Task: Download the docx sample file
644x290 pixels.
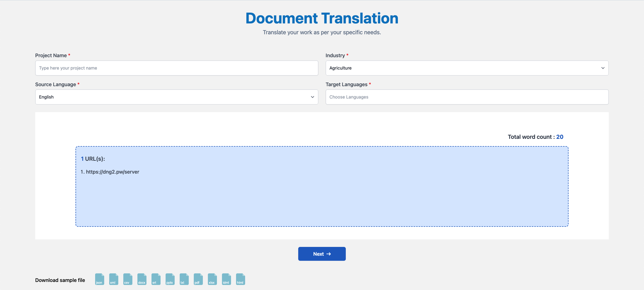Action: pos(142,279)
